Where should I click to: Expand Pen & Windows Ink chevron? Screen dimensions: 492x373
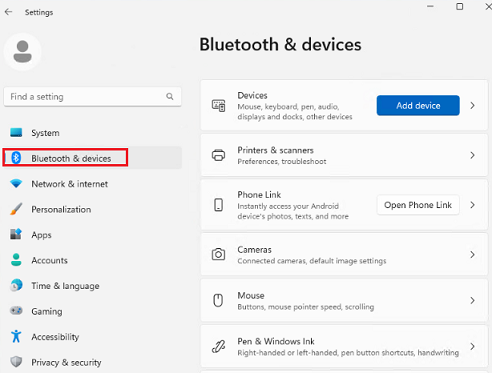[472, 346]
